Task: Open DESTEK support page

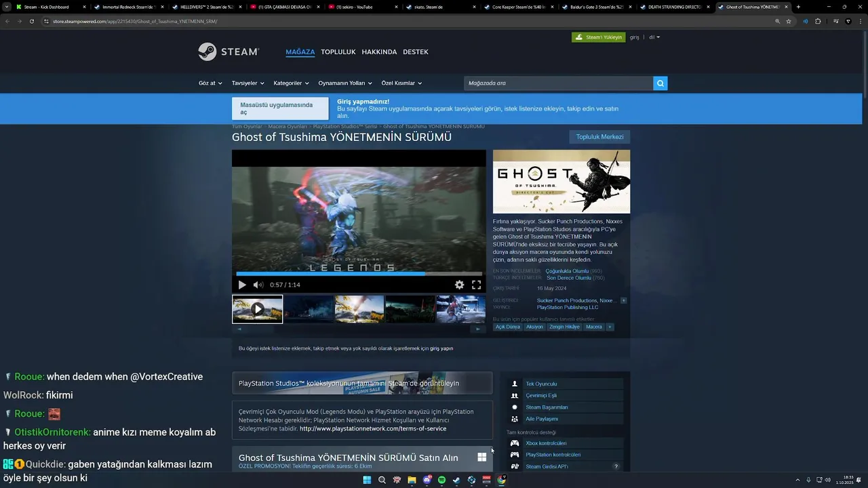Action: pos(416,52)
